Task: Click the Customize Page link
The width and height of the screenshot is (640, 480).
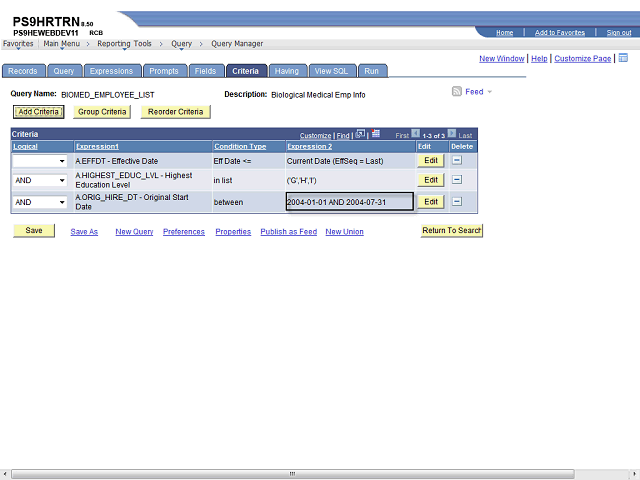Action: (x=582, y=59)
